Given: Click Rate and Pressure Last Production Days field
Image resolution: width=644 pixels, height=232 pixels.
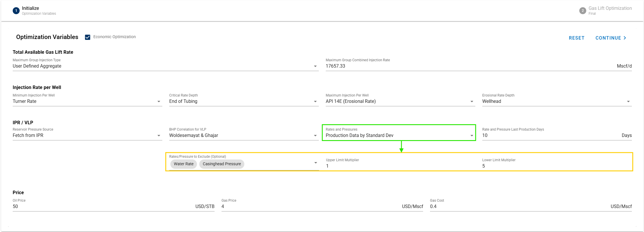Looking at the screenshot, I should pyautogui.click(x=549, y=136).
